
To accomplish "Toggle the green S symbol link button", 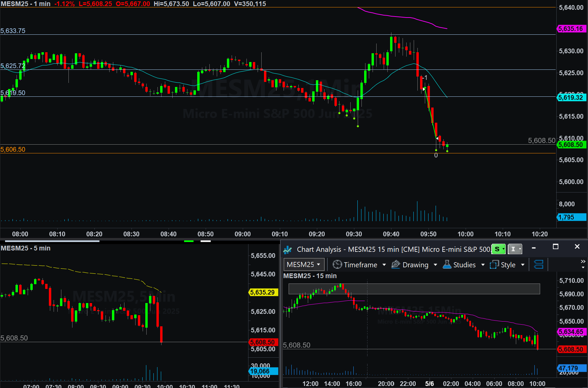I will 498,249.
